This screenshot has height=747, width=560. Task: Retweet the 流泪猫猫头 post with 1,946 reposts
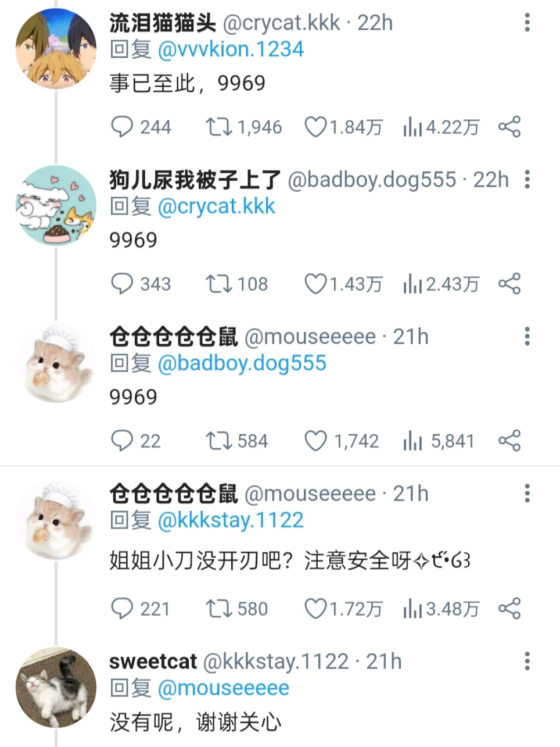(x=218, y=127)
